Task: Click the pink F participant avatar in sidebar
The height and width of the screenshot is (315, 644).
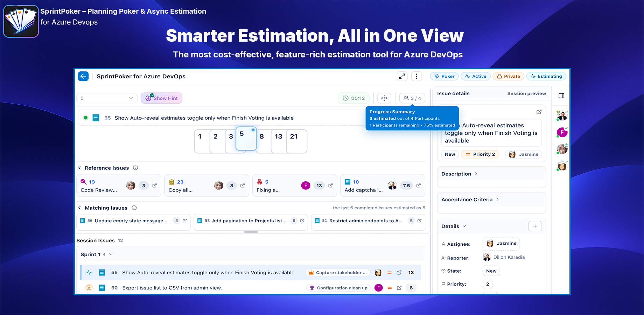Action: 562,132
